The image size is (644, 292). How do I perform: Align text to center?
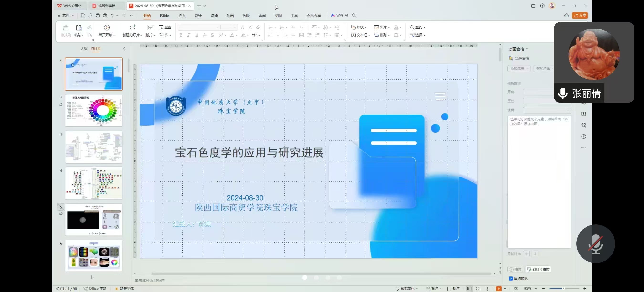click(x=278, y=35)
